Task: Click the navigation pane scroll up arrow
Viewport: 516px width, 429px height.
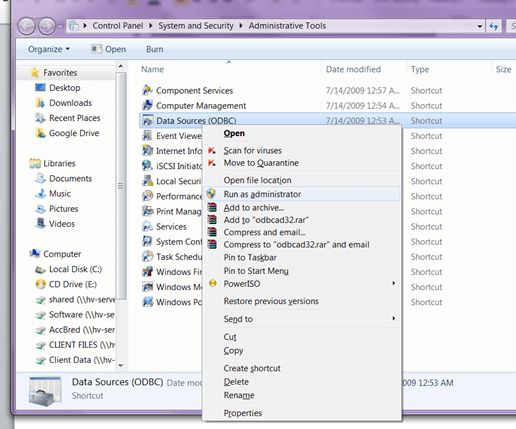Action: pos(121,66)
